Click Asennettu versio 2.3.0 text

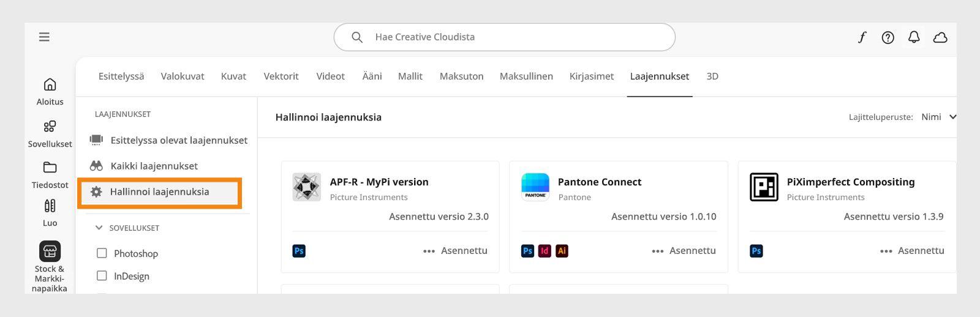click(x=439, y=217)
